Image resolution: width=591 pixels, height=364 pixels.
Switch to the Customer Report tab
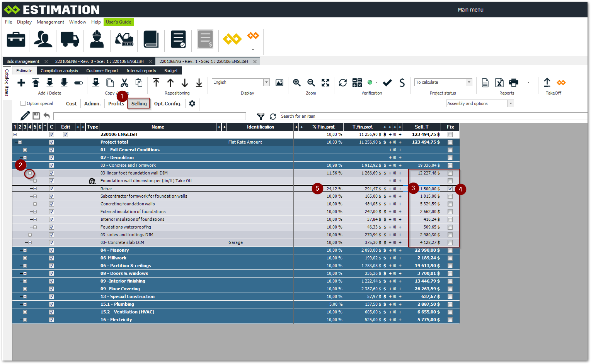tap(102, 71)
